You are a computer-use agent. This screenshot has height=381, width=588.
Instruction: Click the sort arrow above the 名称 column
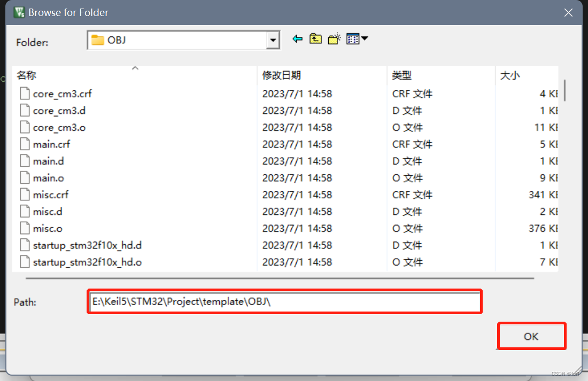[x=135, y=68]
